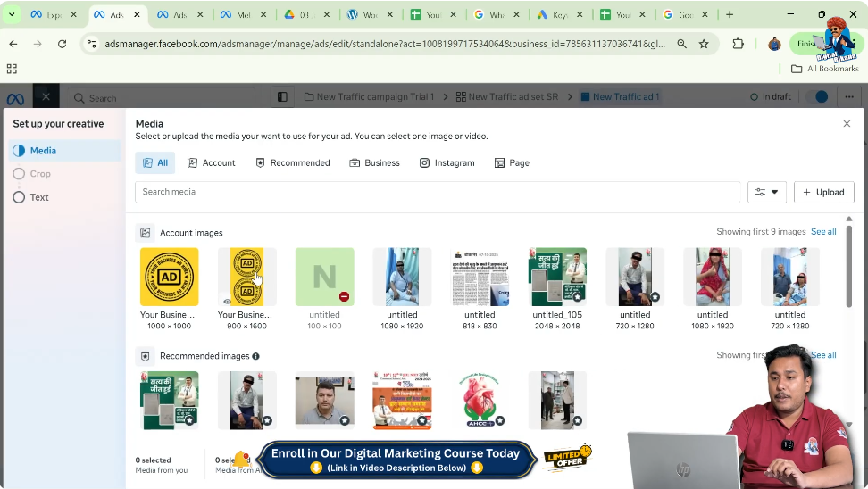Switch to the Recommended media tab
This screenshot has height=489, width=868.
[x=292, y=162]
